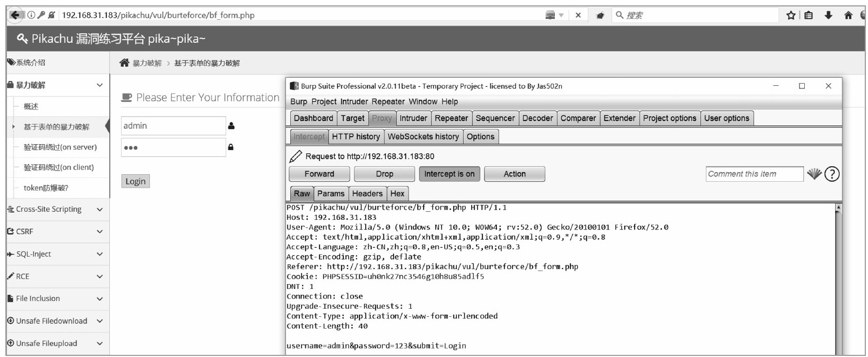
Task: Open the HTTP history sub-tab
Action: (x=356, y=137)
